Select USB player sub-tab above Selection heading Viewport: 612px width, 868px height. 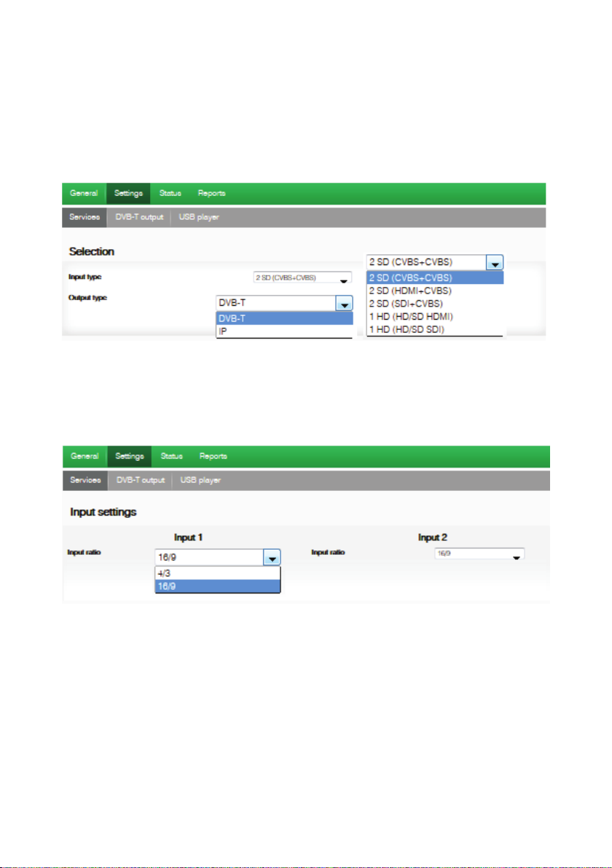pyautogui.click(x=199, y=217)
